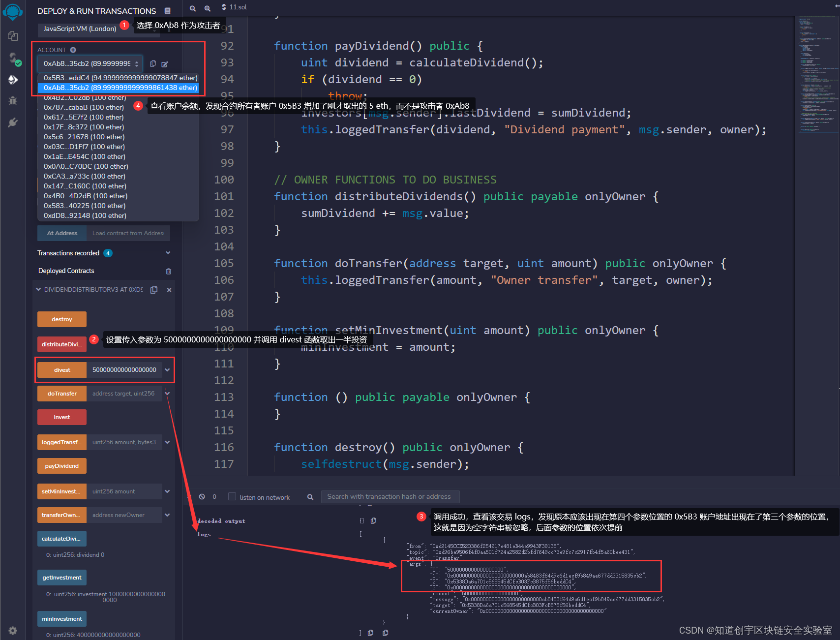Enable listen on network checkbox
The image size is (840, 640).
[x=232, y=497]
